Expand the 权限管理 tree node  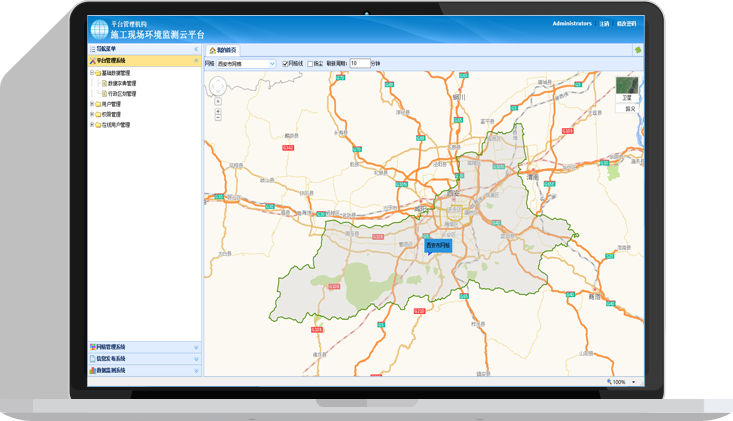(x=92, y=114)
